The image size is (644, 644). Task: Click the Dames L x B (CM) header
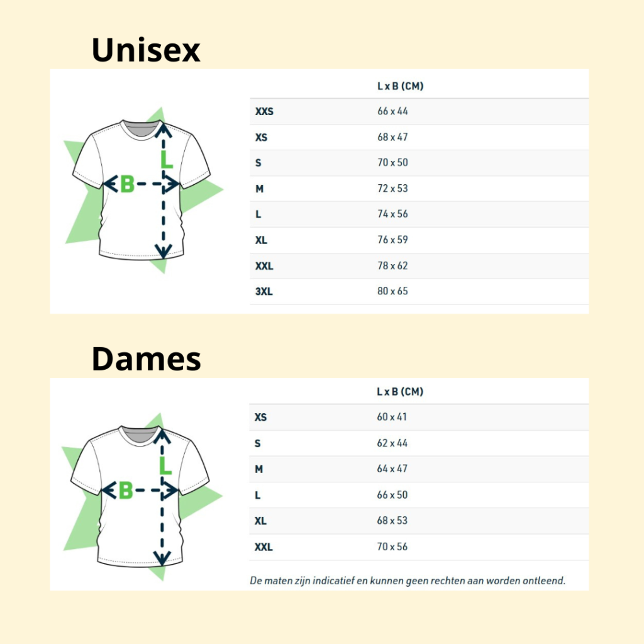pyautogui.click(x=400, y=391)
